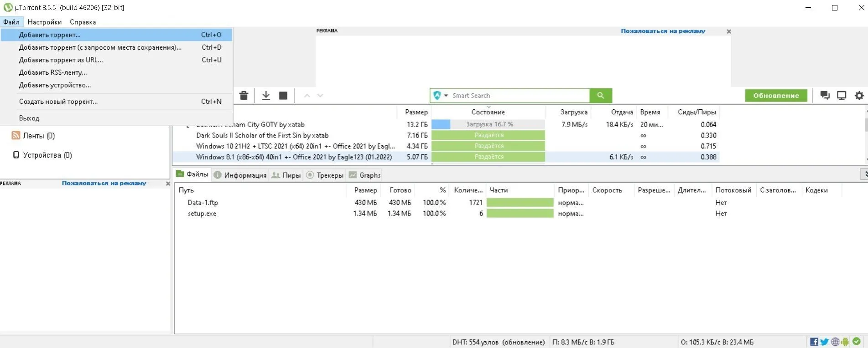Click 'Пожаловаться на рекламу' link above top ad
868x348 pixels.
pyautogui.click(x=663, y=31)
